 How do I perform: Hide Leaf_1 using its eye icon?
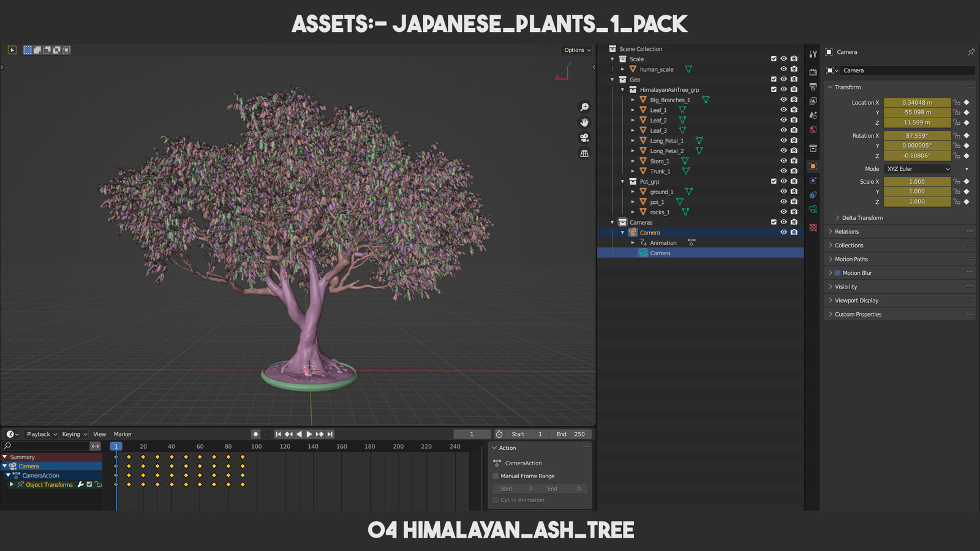point(783,110)
